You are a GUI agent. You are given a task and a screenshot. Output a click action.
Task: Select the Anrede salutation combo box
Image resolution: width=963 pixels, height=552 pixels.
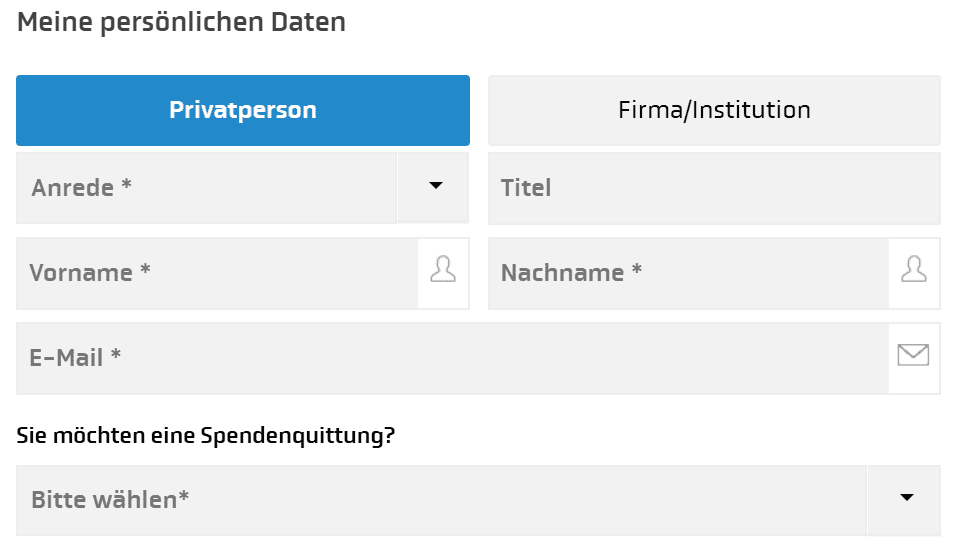pyautogui.click(x=207, y=187)
